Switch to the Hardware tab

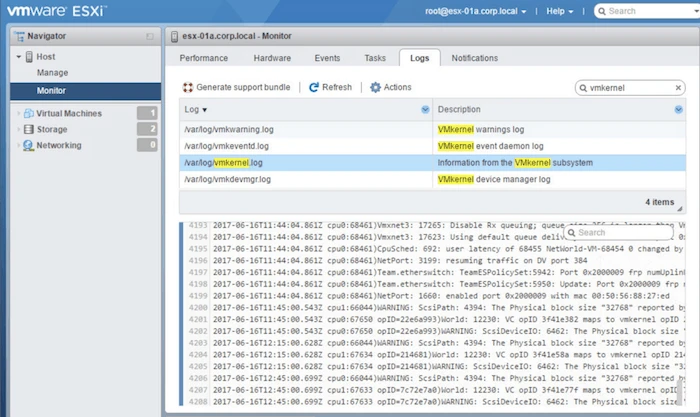point(272,58)
